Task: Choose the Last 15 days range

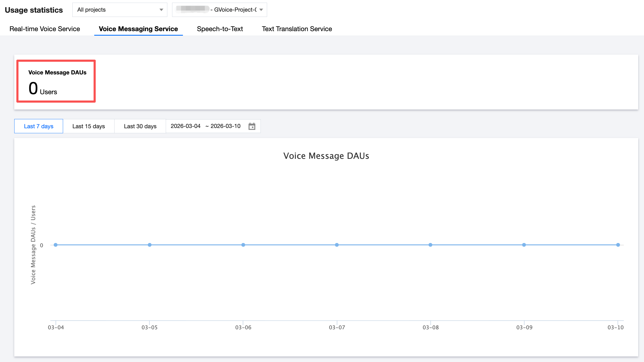Action: point(88,126)
